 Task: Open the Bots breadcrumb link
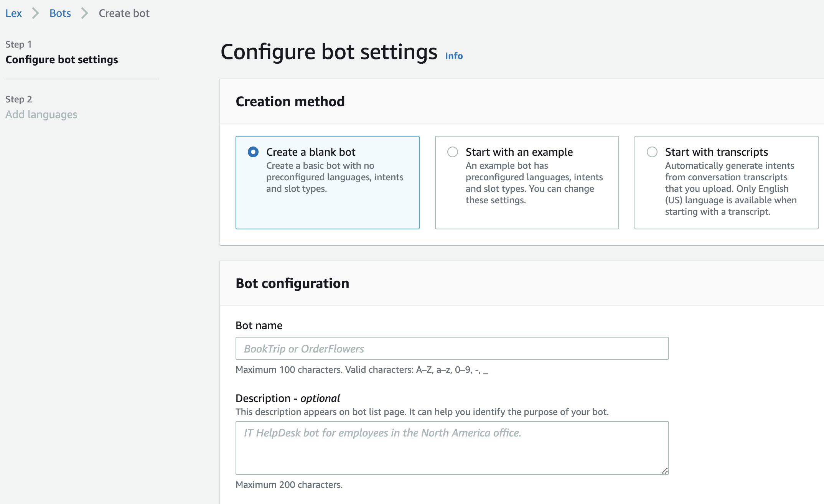60,13
